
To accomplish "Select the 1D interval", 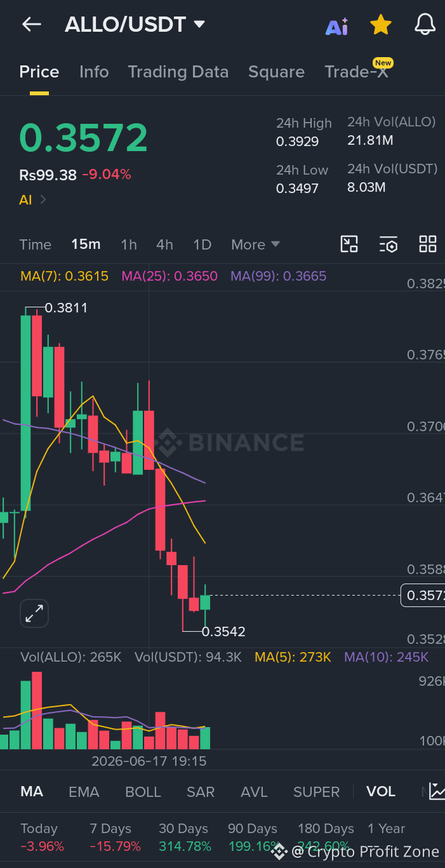I will 203,244.
